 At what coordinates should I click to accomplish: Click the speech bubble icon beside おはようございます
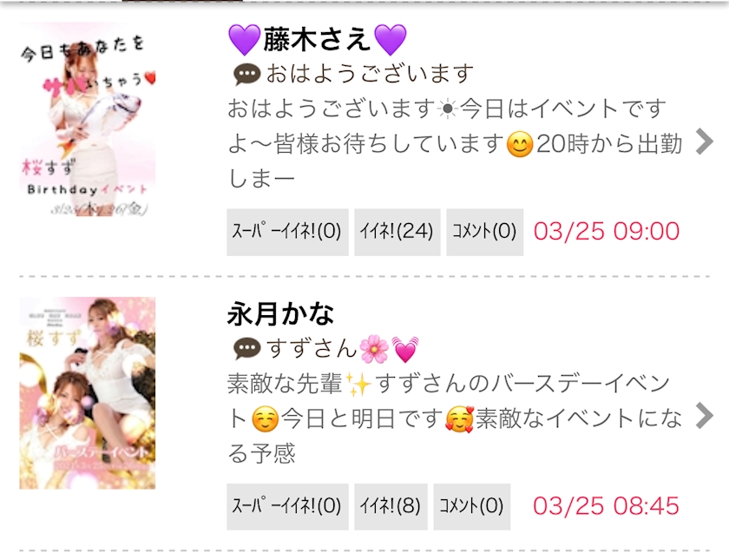[246, 75]
